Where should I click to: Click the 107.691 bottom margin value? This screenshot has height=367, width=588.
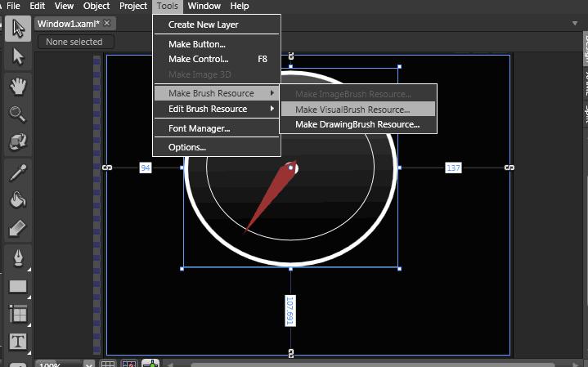pos(290,311)
